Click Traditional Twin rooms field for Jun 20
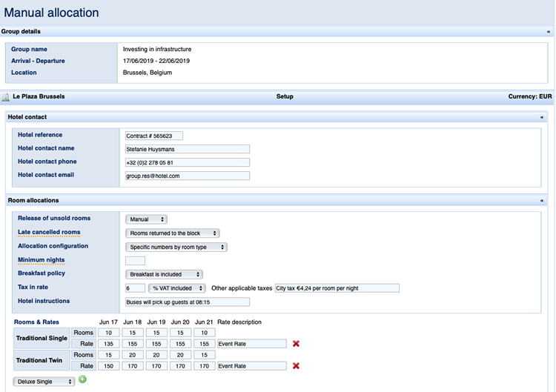Viewport: 556px width, 392px height. pyautogui.click(x=180, y=355)
